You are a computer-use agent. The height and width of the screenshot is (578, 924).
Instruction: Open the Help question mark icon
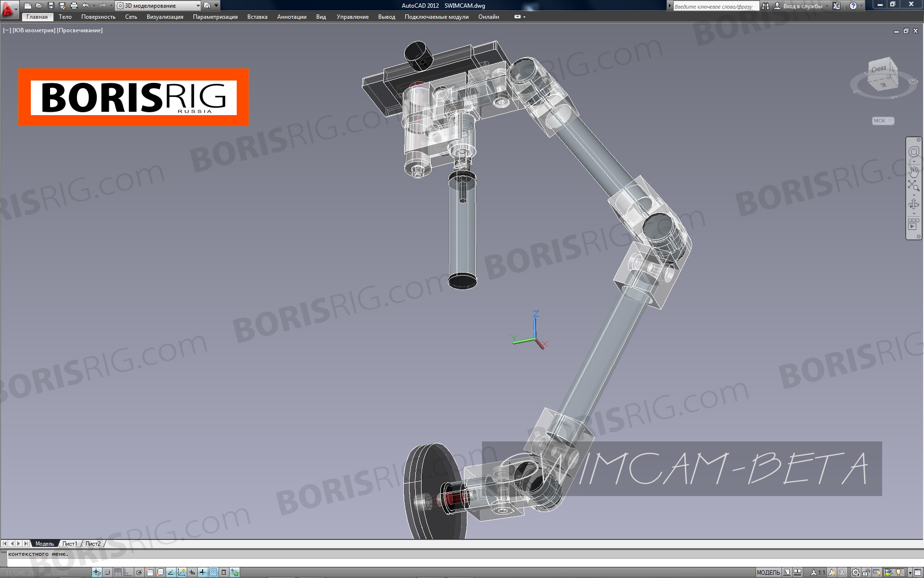coord(853,6)
